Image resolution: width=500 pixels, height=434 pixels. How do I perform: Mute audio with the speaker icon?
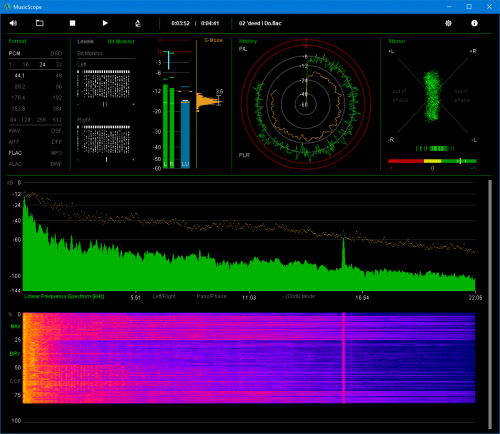tap(13, 23)
